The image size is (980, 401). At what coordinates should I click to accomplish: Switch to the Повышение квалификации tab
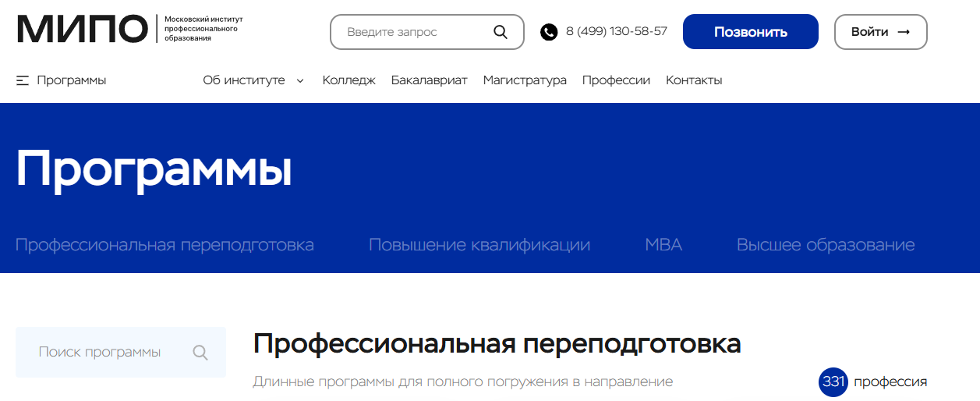479,245
